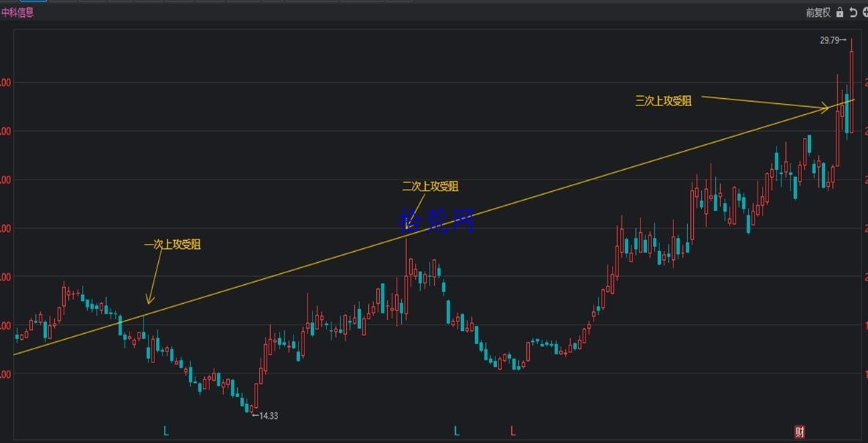868x443 pixels.
Task: Click the undo arrow icon
Action: coord(853,12)
